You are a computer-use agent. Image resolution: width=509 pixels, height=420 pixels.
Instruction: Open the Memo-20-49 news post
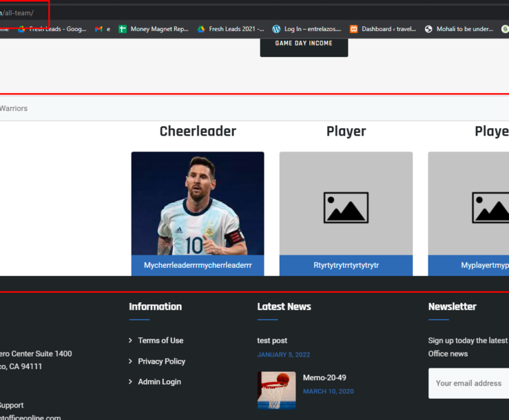(x=325, y=378)
